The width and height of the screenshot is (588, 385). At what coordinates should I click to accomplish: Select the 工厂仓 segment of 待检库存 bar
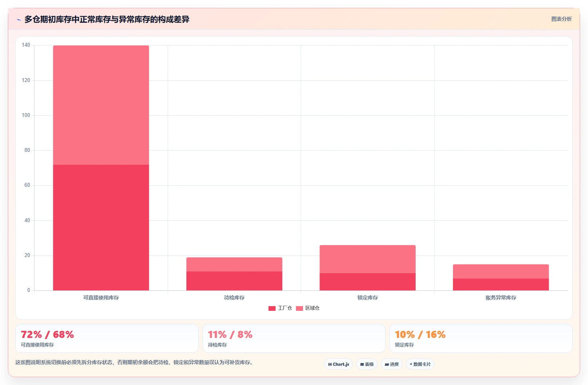(x=234, y=281)
